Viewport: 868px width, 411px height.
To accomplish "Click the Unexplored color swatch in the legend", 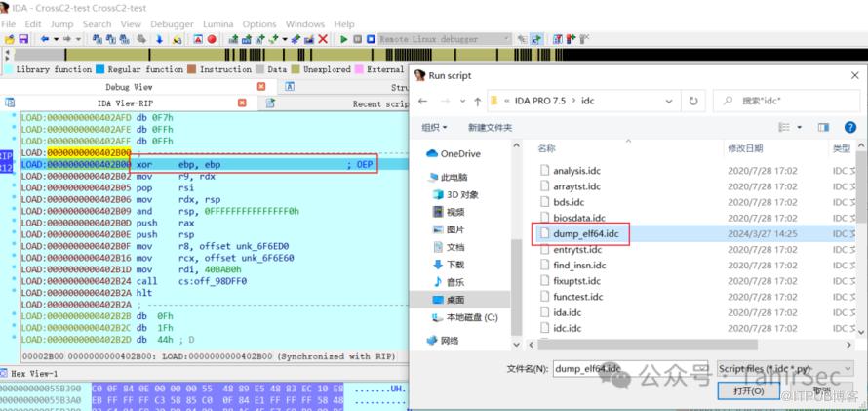I will click(296, 69).
